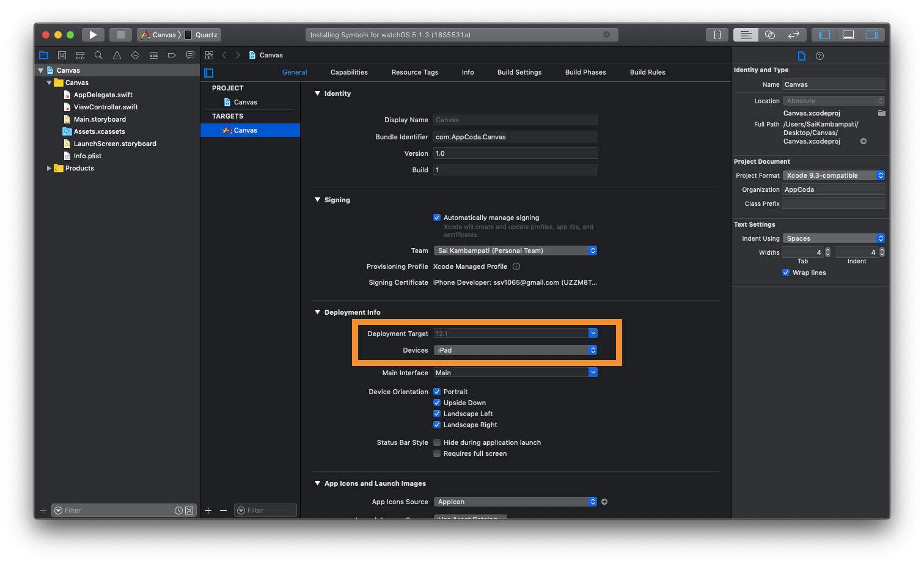Screen dimensions: 924x564
Task: Open the Quick Help inspector
Action: click(x=820, y=56)
